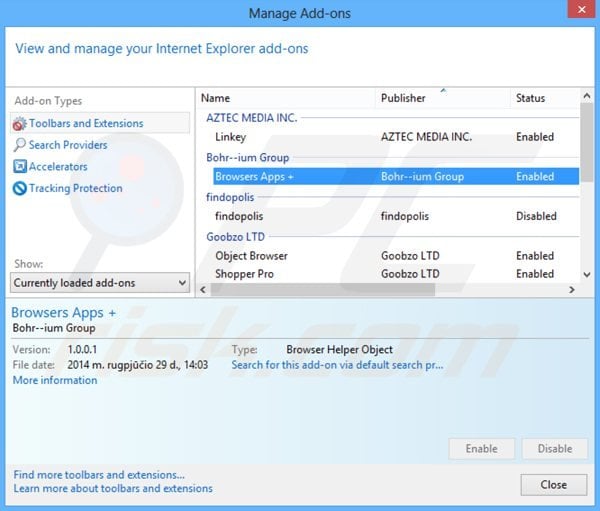Click the Bohr--ium Group group header

248,157
